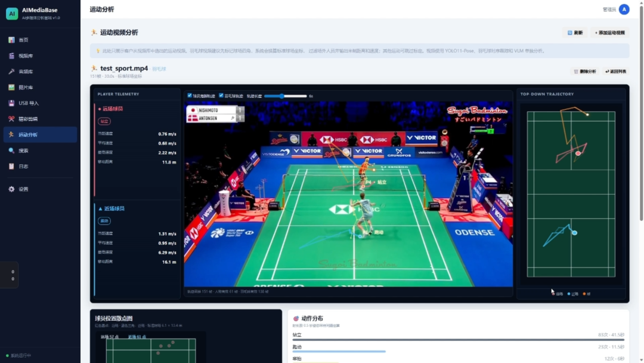Click the 11.8 m distance value
The image size is (644, 363).
tap(169, 162)
